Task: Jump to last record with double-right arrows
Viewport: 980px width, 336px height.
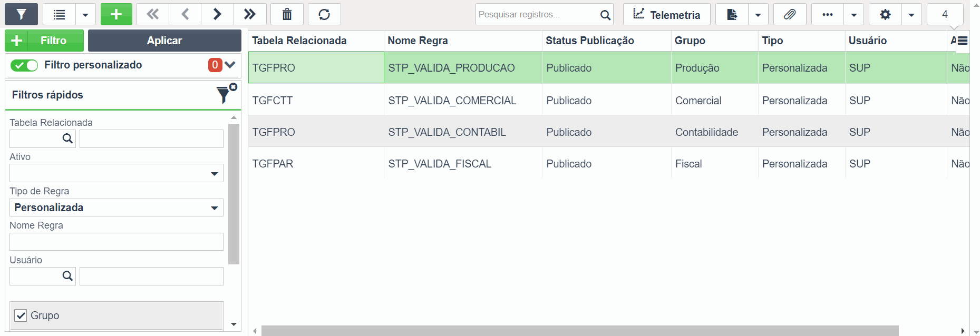Action: click(x=250, y=14)
